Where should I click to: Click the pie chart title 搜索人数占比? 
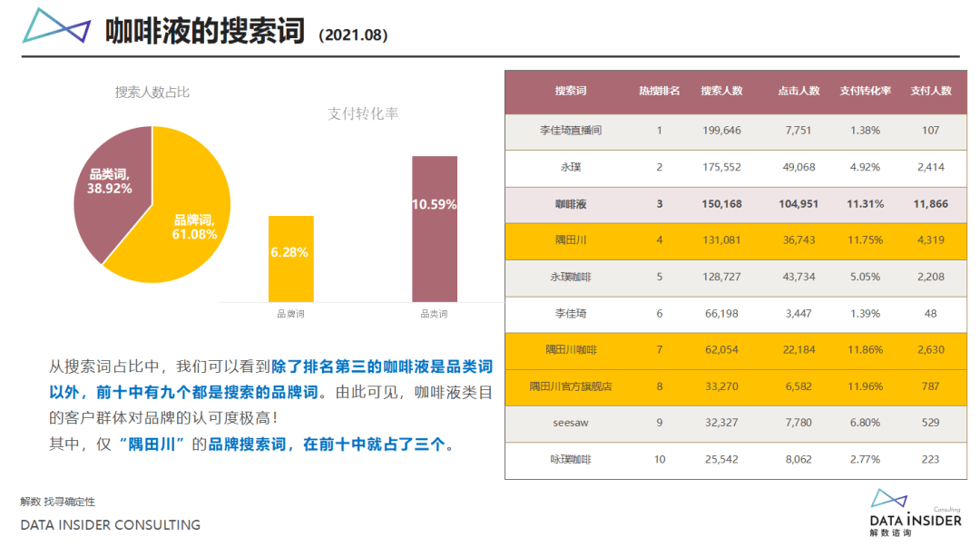152,93
